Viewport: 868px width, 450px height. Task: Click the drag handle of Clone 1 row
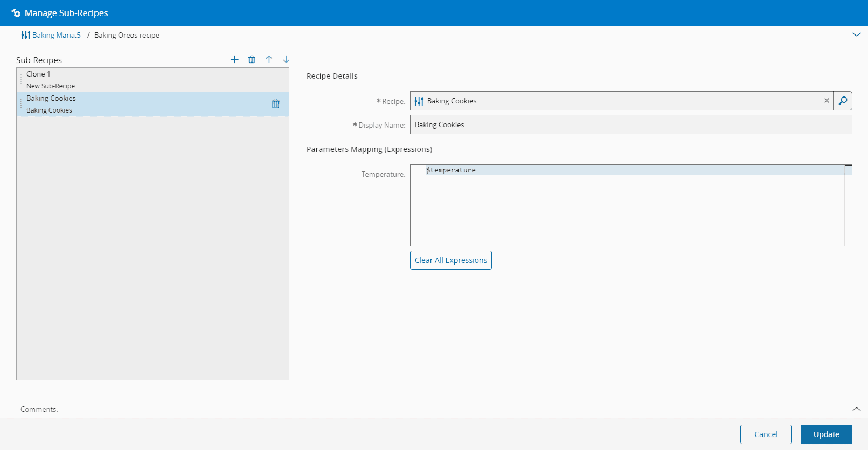[x=21, y=80]
